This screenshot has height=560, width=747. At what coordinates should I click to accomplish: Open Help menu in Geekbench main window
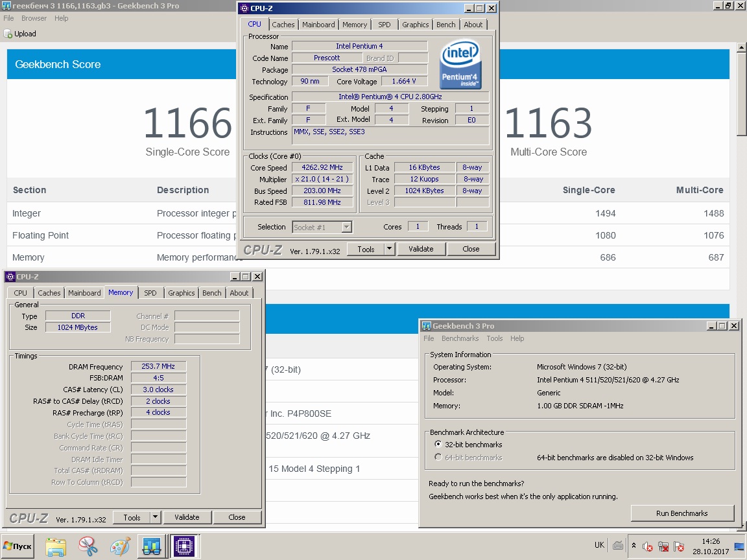click(61, 18)
